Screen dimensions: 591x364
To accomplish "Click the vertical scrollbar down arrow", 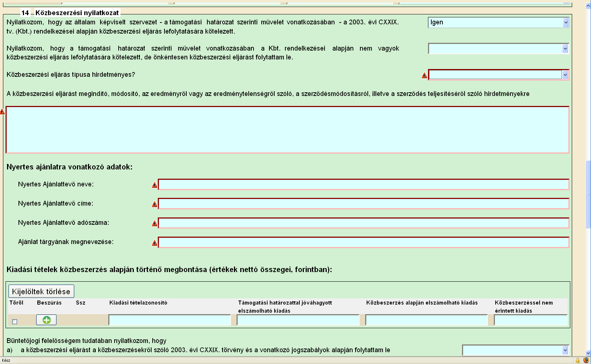I will 588,353.
